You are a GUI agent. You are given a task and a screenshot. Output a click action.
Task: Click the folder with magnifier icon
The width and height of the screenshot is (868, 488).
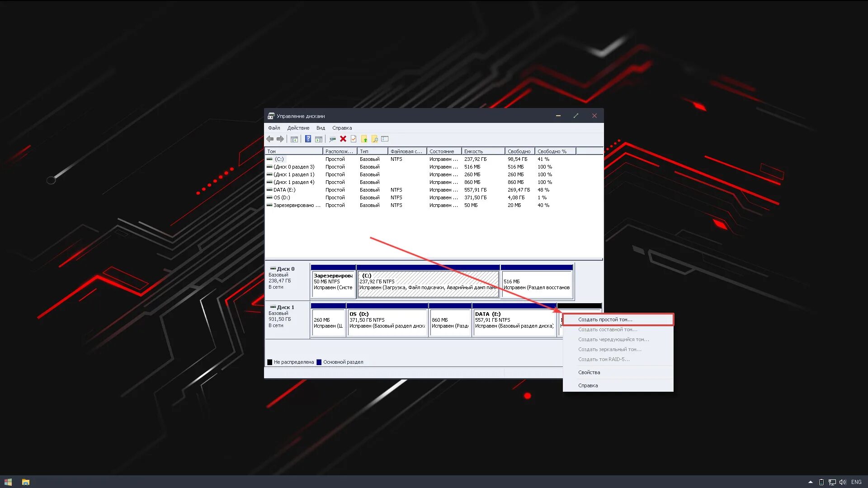pyautogui.click(x=375, y=139)
